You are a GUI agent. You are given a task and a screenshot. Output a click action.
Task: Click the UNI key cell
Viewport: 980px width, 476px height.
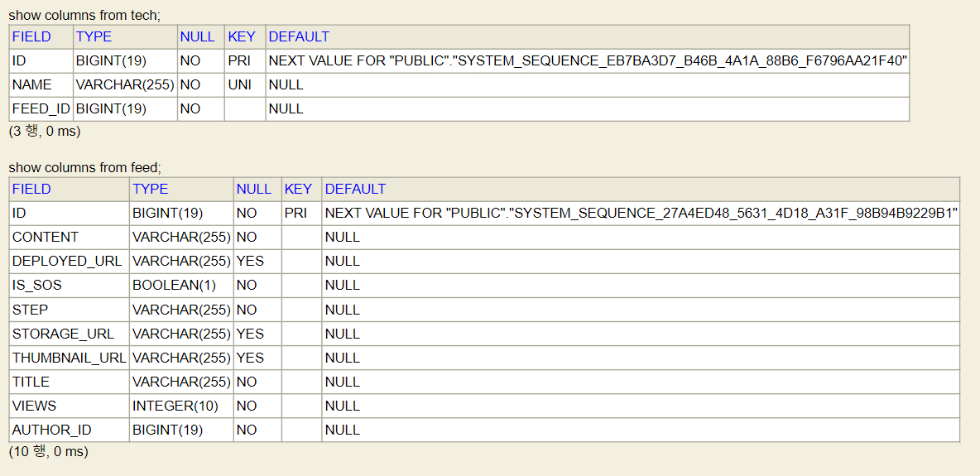(239, 84)
